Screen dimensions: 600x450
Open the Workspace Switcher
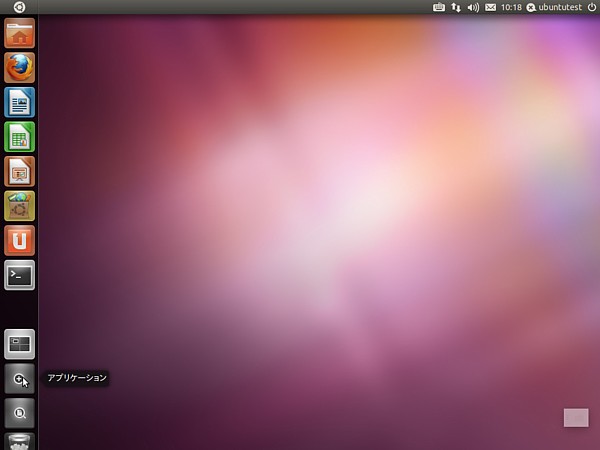pyautogui.click(x=20, y=344)
